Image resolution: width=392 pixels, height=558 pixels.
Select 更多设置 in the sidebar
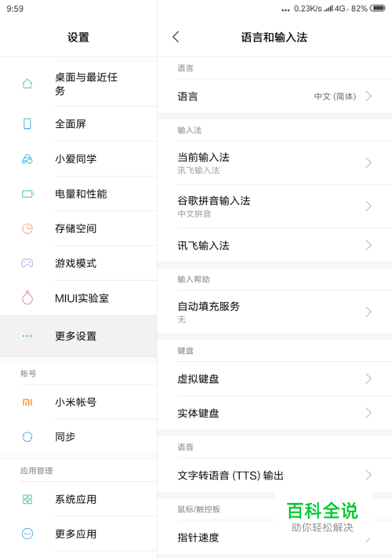coord(78,336)
